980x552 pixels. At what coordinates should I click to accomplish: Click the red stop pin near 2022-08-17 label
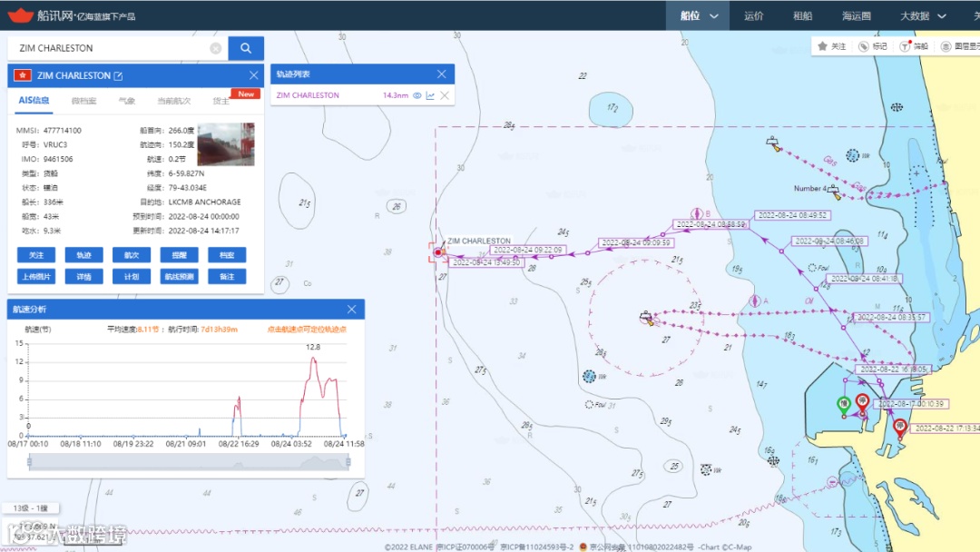pos(863,402)
